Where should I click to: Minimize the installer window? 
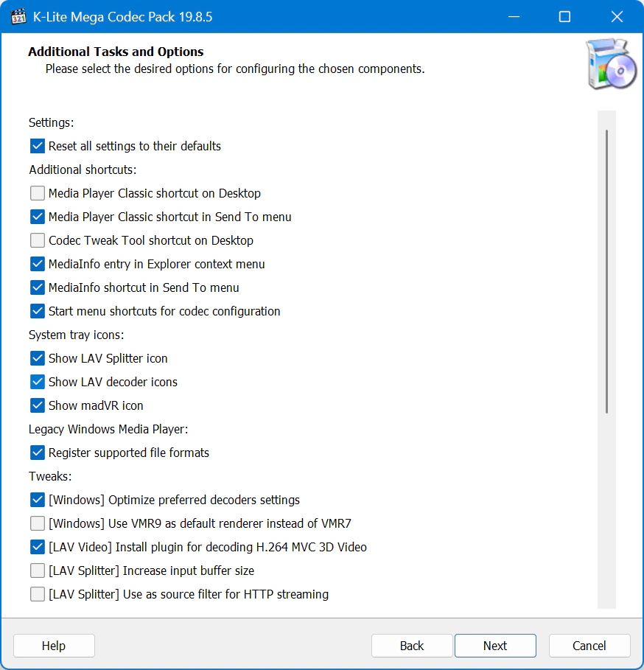[x=514, y=17]
